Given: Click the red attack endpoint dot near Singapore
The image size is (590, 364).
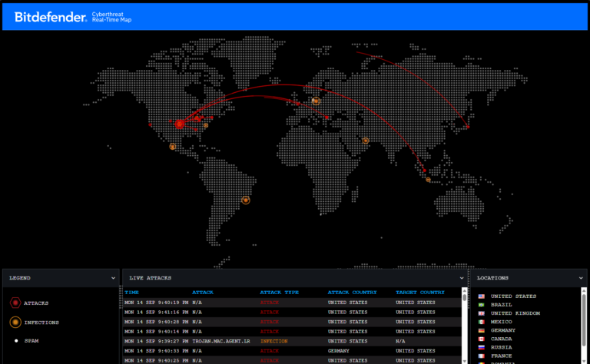Looking at the screenshot, I should coord(424,170).
